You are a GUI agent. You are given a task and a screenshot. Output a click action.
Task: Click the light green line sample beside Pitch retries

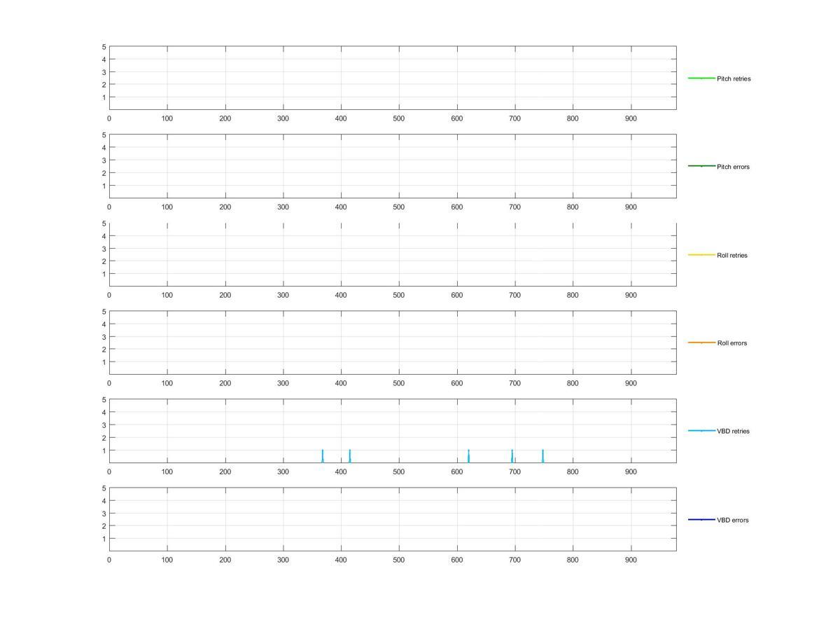(701, 78)
